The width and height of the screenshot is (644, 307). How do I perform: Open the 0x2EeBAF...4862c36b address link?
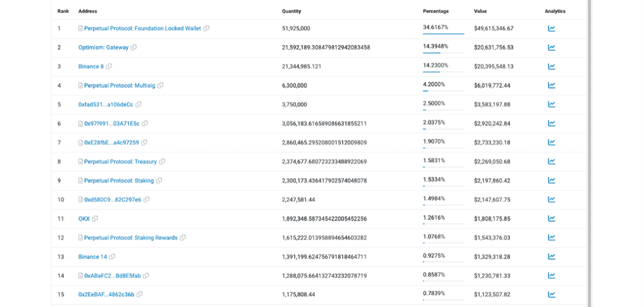click(106, 294)
